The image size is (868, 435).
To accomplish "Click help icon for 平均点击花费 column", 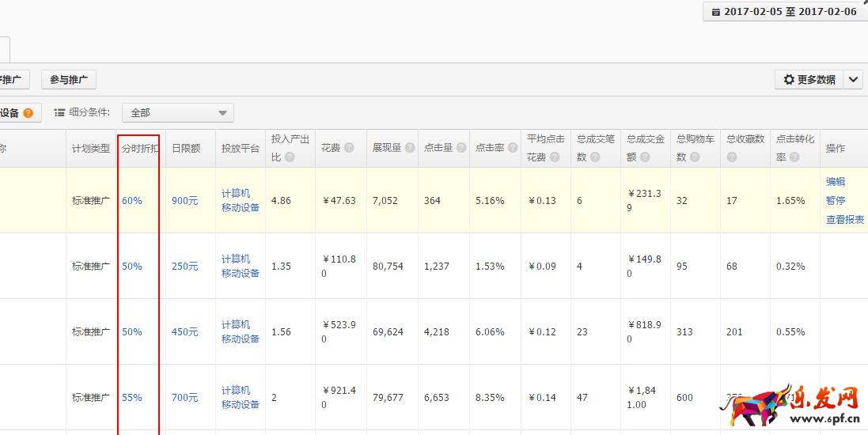I will 554,157.
